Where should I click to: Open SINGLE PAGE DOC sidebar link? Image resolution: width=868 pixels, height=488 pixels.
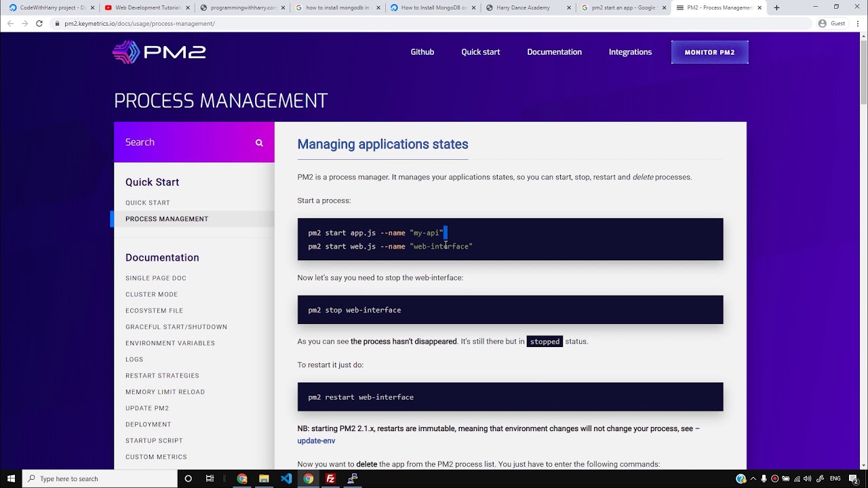point(156,278)
